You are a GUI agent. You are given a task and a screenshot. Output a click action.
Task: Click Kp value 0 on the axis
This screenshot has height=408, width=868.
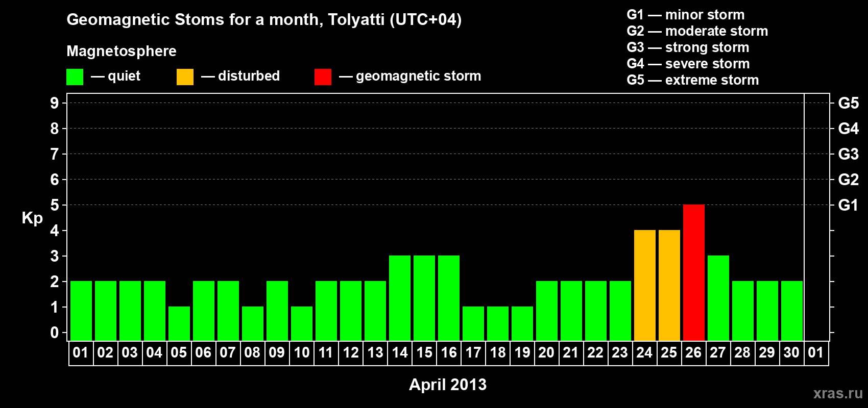click(x=55, y=333)
